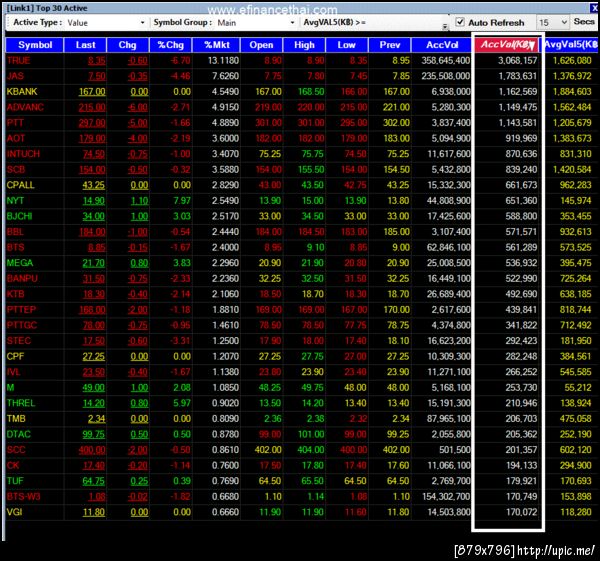This screenshot has height=561, width=600.
Task: Click TUF last price 64.75
Action: [x=93, y=481]
